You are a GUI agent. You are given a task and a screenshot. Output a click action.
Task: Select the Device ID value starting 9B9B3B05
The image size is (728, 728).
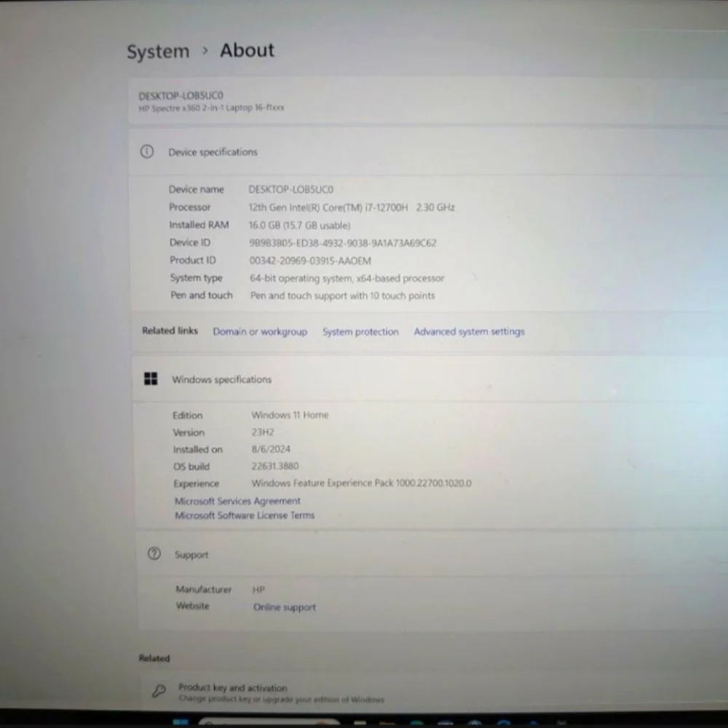pyautogui.click(x=343, y=243)
